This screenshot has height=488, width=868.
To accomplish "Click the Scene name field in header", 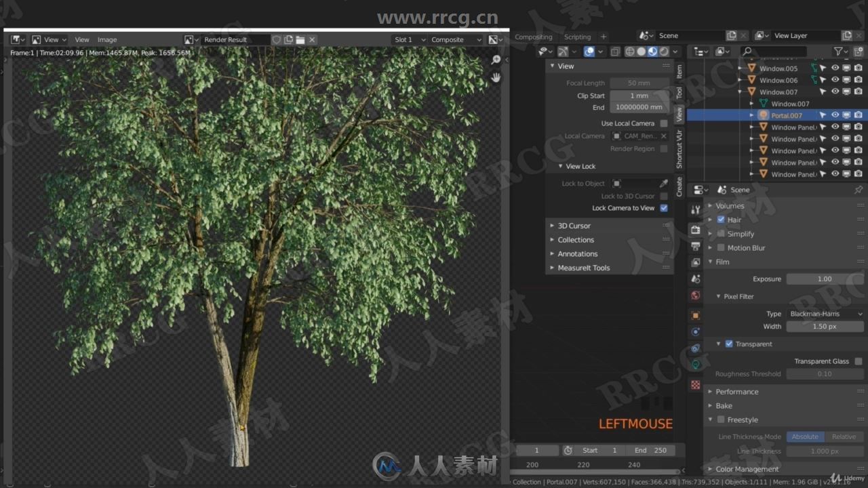I will click(690, 36).
